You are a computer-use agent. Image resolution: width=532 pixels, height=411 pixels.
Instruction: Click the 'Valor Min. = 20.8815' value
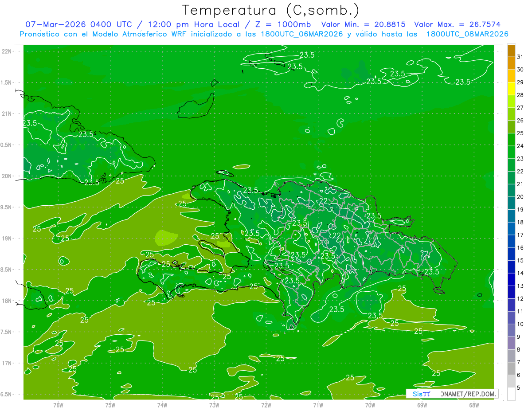[x=364, y=24]
